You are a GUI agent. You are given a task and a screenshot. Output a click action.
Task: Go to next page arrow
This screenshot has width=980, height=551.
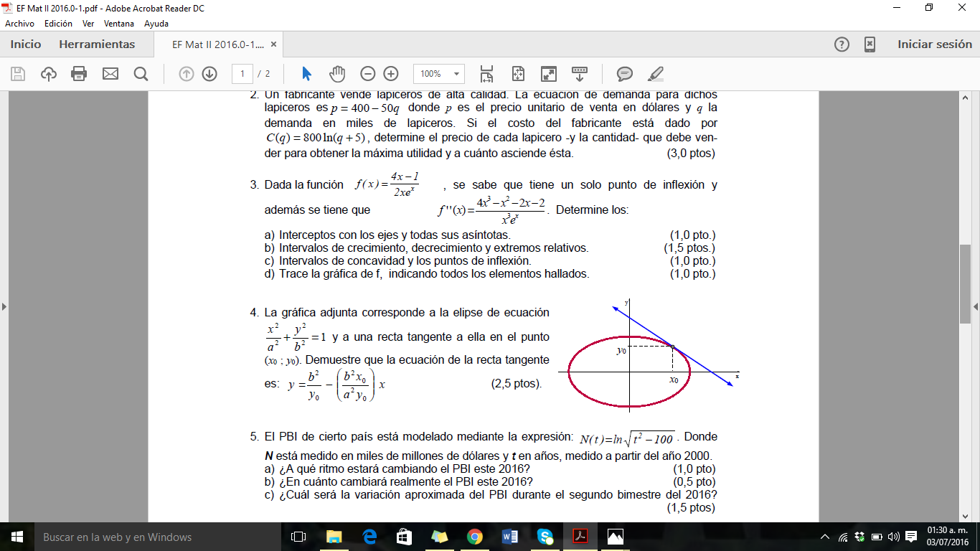point(209,74)
